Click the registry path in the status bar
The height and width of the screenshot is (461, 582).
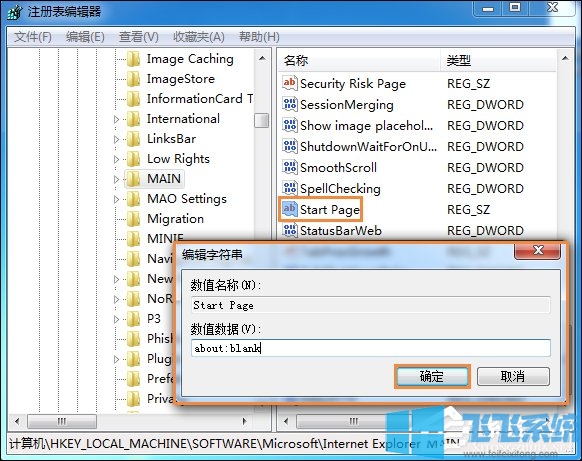235,444
